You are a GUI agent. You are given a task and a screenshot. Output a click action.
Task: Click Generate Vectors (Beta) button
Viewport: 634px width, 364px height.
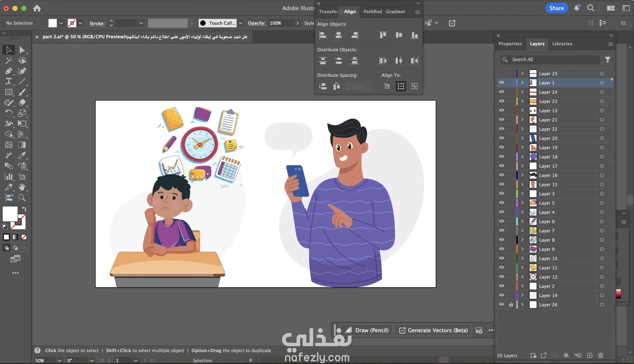[434, 330]
